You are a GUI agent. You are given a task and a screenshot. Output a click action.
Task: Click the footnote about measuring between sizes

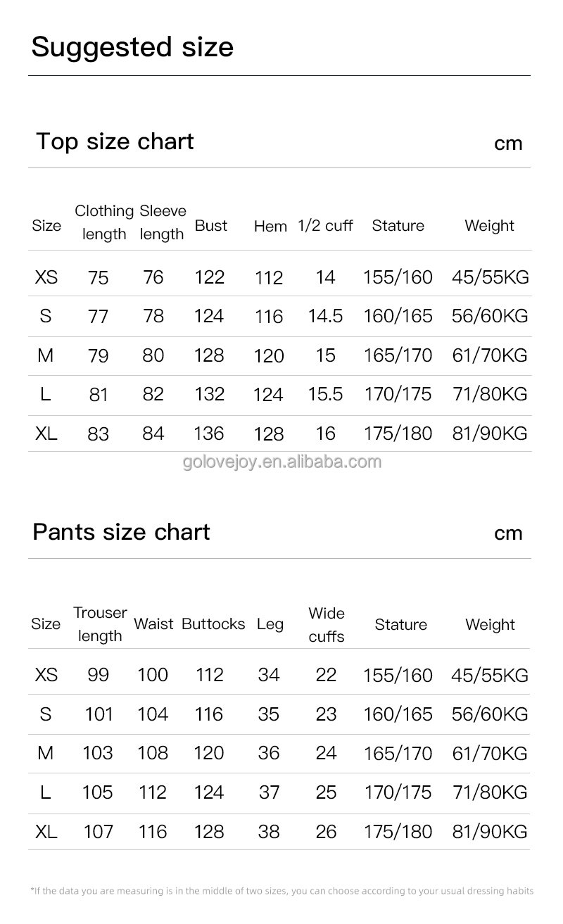point(281,891)
